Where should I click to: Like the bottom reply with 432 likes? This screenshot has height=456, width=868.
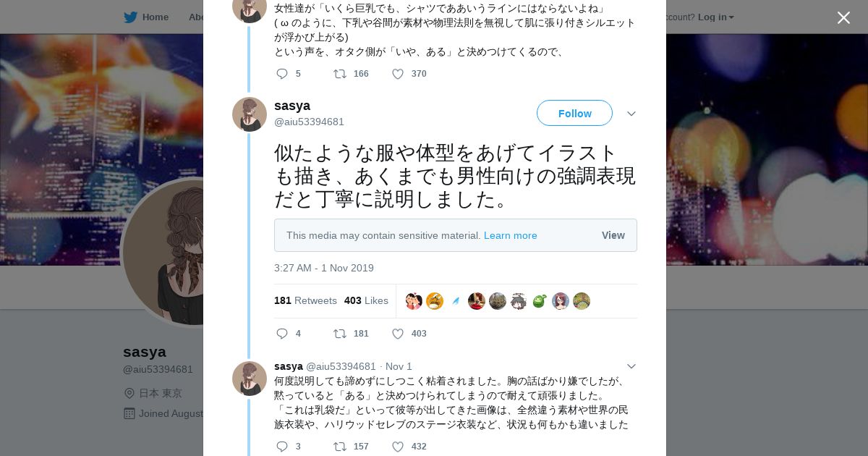[x=398, y=447]
